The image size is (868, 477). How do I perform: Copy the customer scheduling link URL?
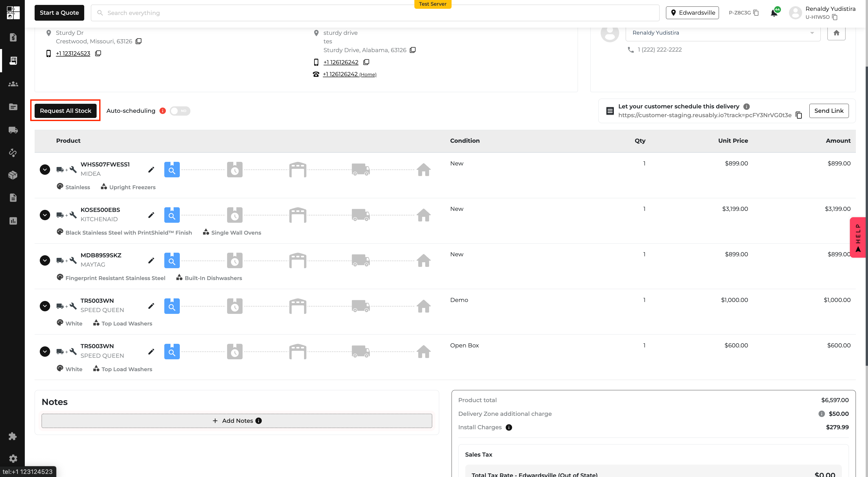click(x=799, y=115)
